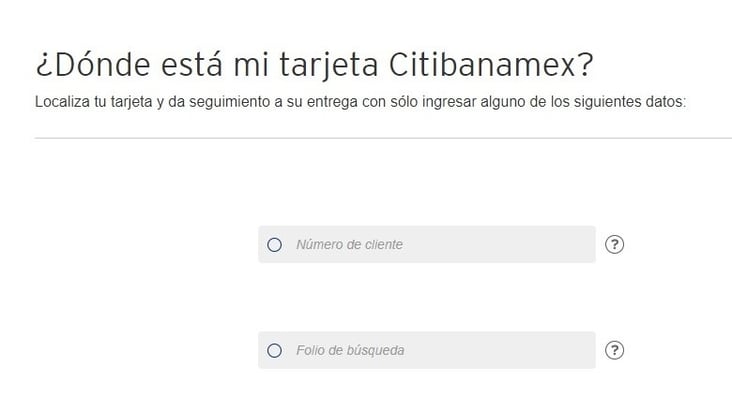Viewport: 732px width, 411px height.
Task: Show help for the Número de cliente field
Action: pyautogui.click(x=615, y=244)
